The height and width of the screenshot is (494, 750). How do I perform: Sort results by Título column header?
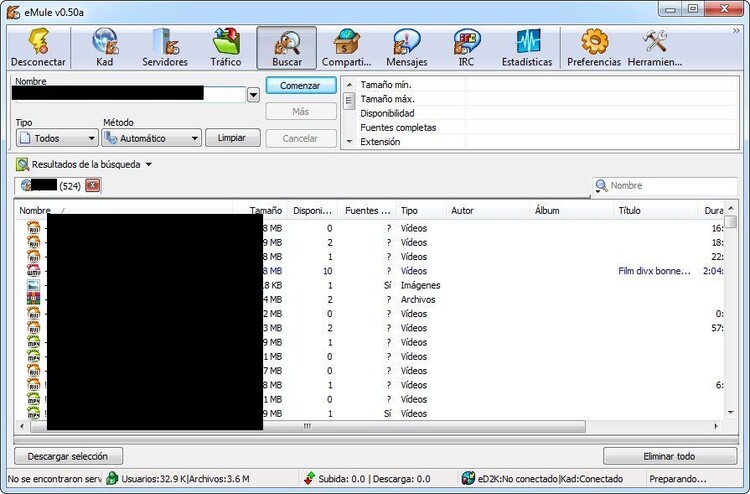[x=655, y=210]
